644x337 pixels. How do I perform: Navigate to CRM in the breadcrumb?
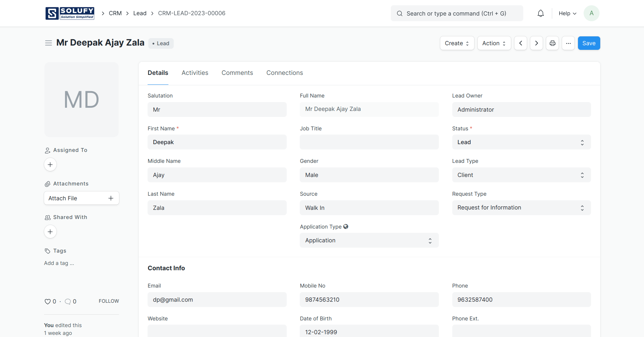pyautogui.click(x=115, y=13)
